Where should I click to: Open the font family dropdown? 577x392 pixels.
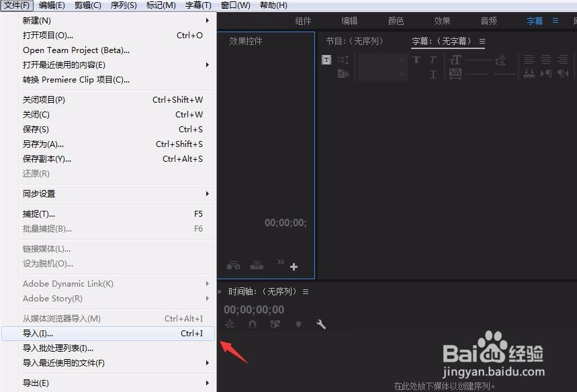tap(382, 60)
